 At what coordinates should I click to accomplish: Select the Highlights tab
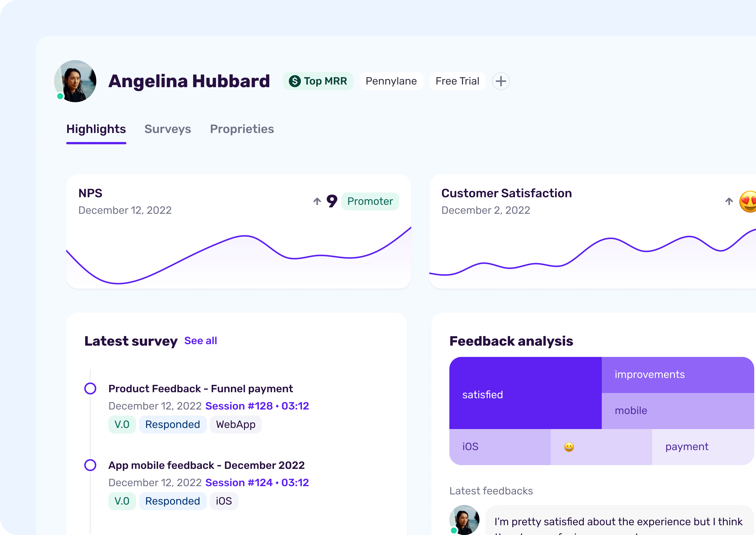point(96,129)
